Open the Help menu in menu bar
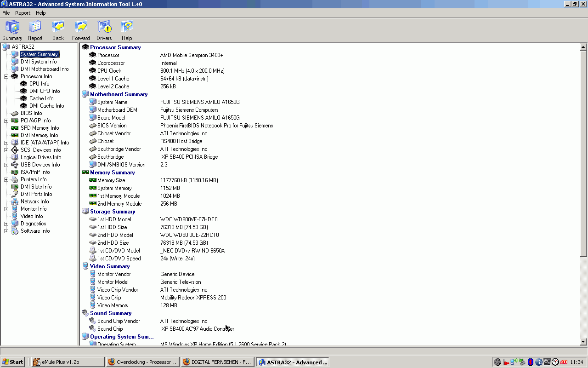The width and height of the screenshot is (588, 368). 41,13
